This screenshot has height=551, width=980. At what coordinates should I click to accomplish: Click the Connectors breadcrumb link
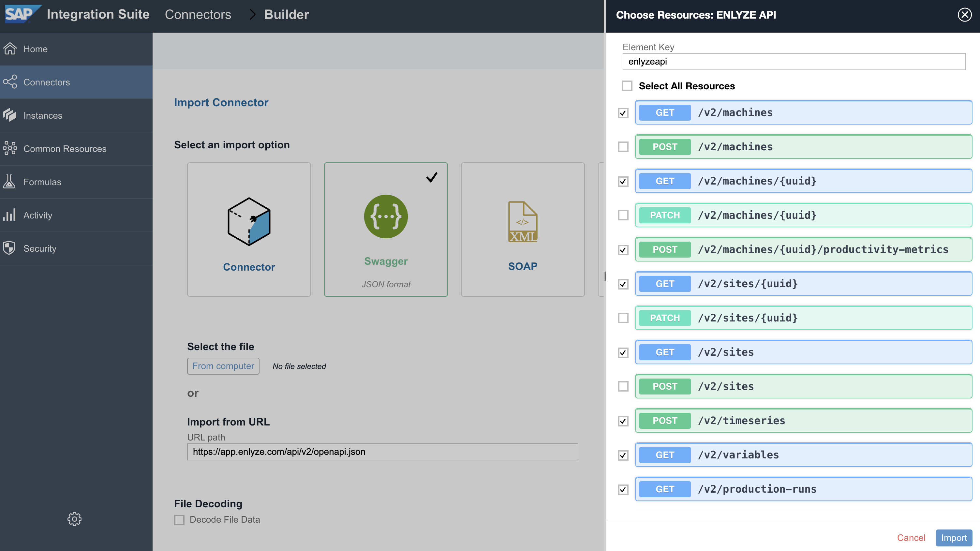tap(198, 14)
